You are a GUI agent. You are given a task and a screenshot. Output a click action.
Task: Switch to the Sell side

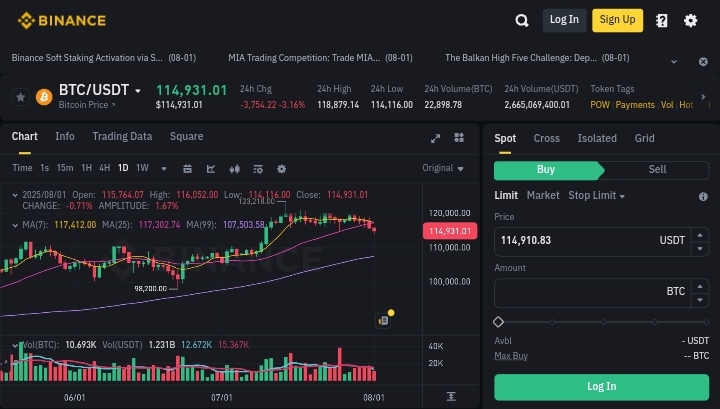[x=657, y=170]
